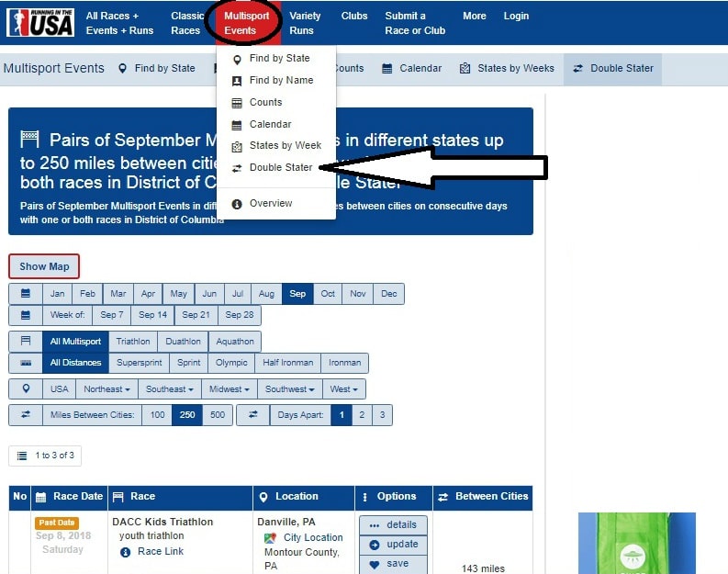Click the green advertisement image

coord(636,544)
